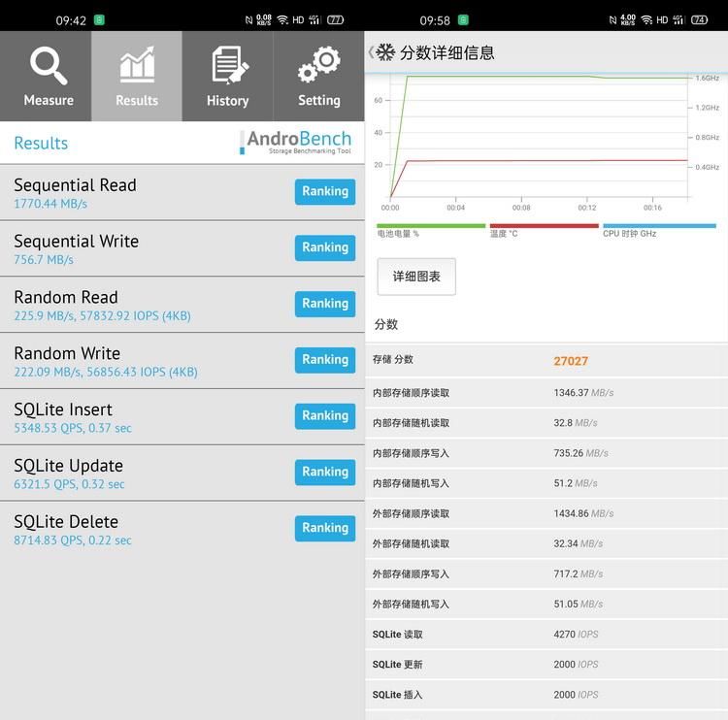The image size is (728, 720).
Task: Tap the blue Results heading
Action: point(41,143)
